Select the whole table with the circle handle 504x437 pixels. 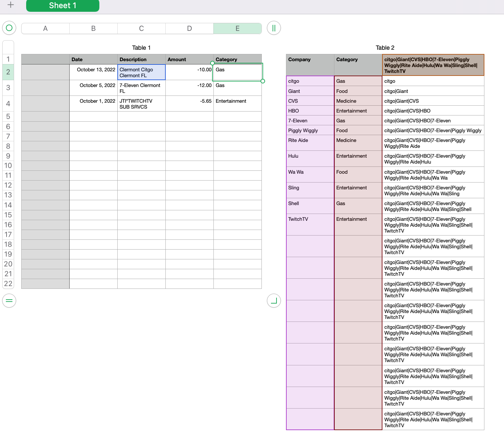point(9,28)
